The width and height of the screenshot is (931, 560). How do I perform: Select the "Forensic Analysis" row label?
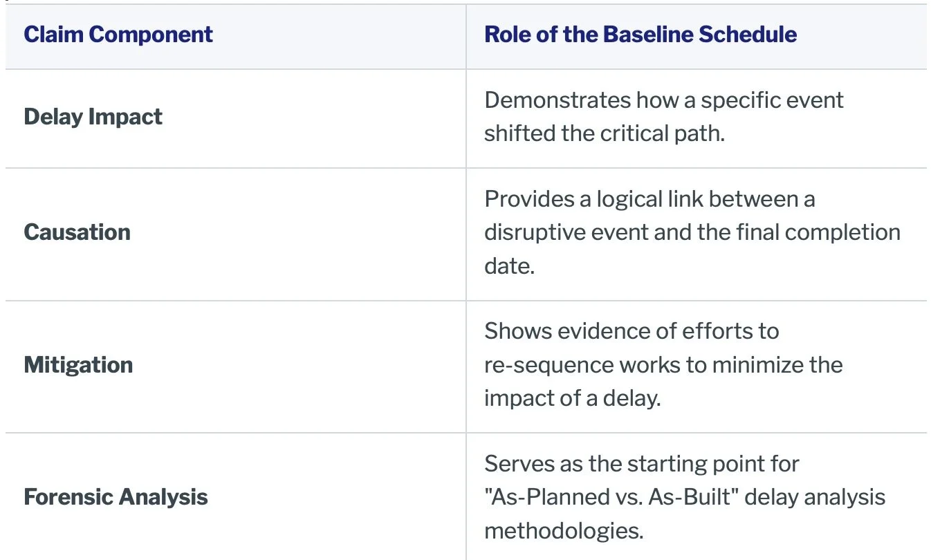pos(116,497)
